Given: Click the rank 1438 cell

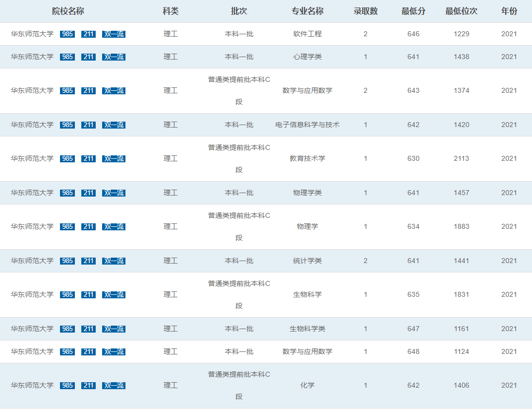Looking at the screenshot, I should [462, 57].
